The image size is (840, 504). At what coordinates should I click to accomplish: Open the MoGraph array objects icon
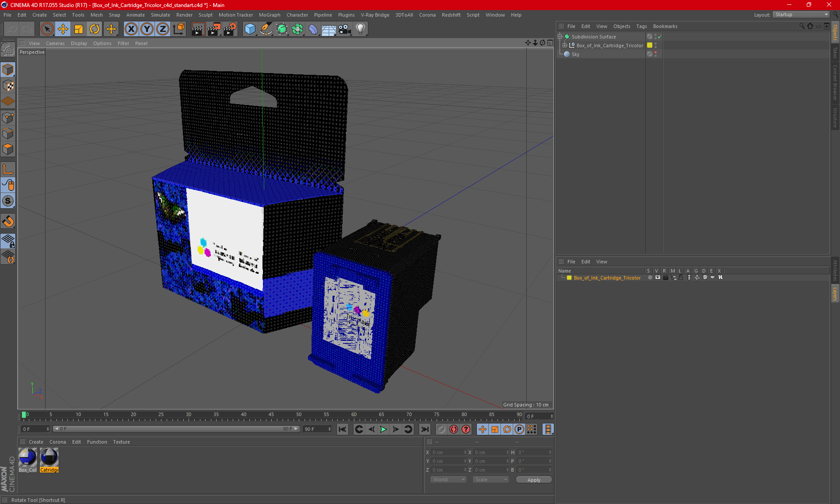(x=298, y=29)
